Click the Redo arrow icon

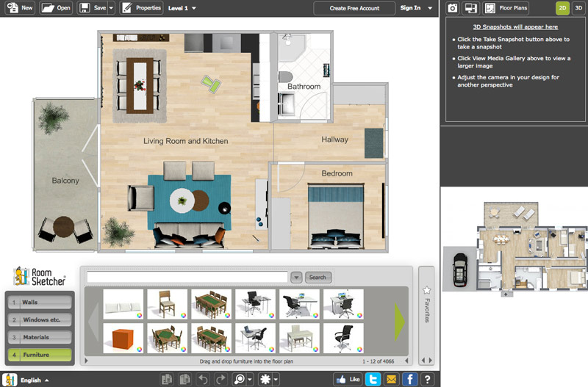click(x=220, y=379)
